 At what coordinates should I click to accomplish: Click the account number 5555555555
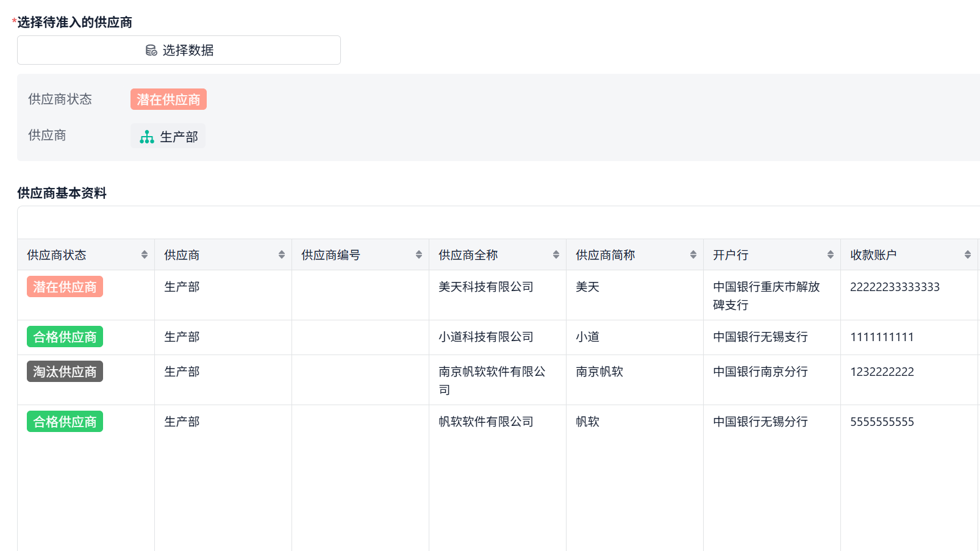pos(882,422)
